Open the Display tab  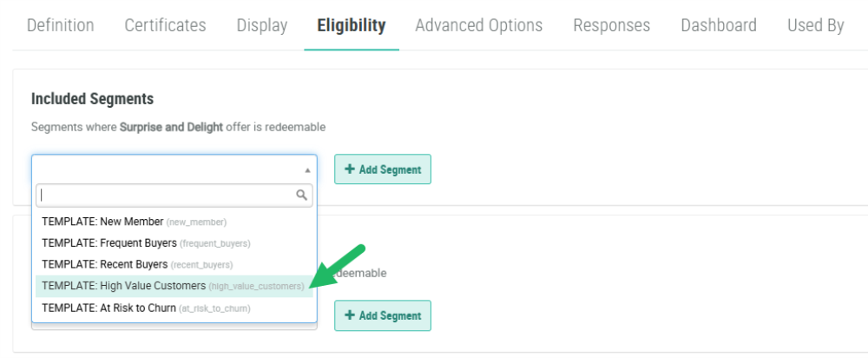[x=261, y=25]
